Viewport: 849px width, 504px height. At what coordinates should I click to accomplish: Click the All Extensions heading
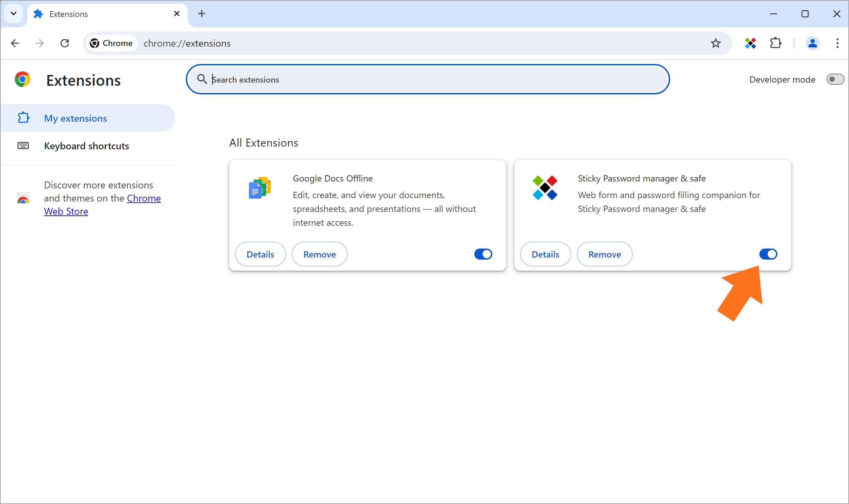pyautogui.click(x=264, y=143)
